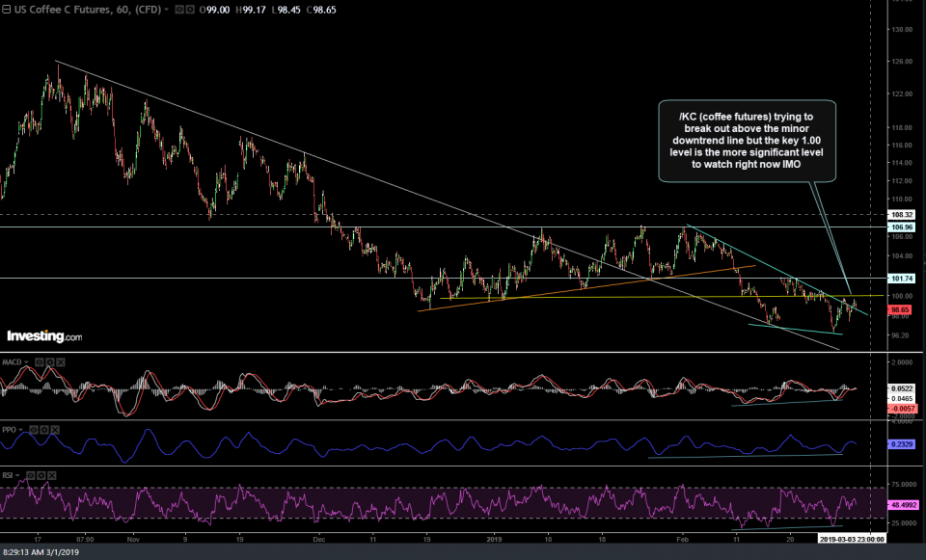Open MACD indicator settings gear
The width and height of the screenshot is (926, 560).
pyautogui.click(x=48, y=361)
